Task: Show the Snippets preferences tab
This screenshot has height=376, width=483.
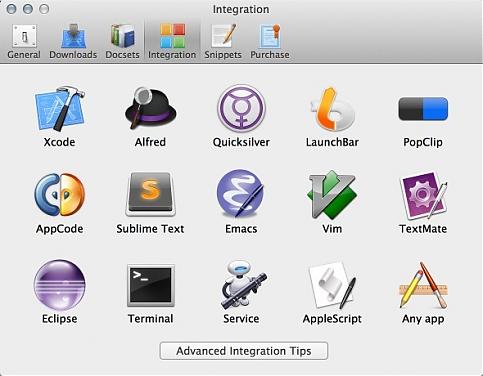Action: click(x=223, y=42)
